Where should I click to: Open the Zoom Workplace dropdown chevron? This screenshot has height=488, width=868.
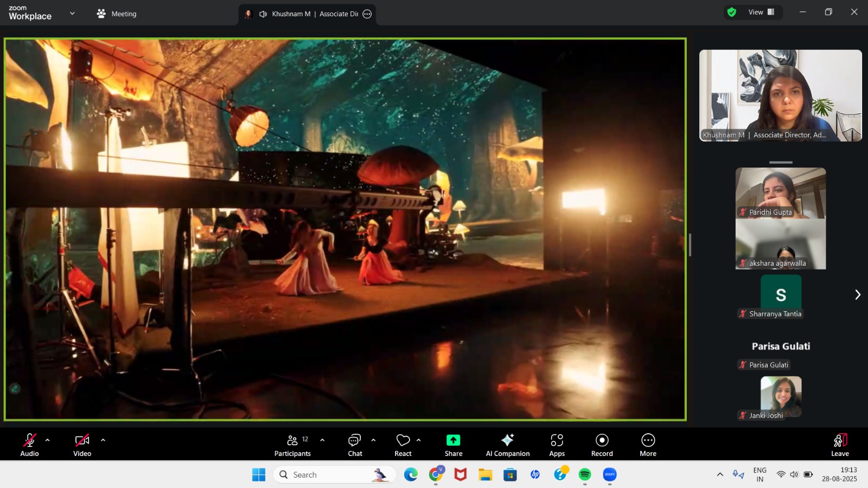[72, 14]
